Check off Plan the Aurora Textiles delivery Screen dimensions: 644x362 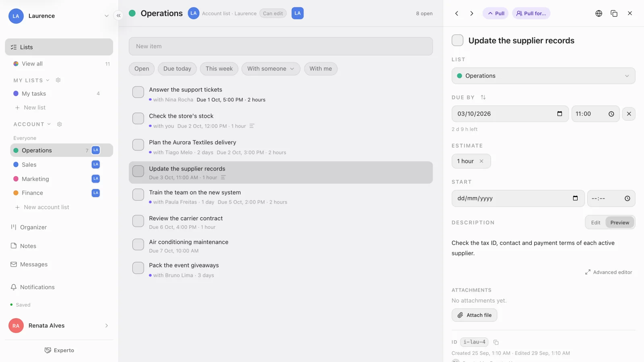[138, 145]
